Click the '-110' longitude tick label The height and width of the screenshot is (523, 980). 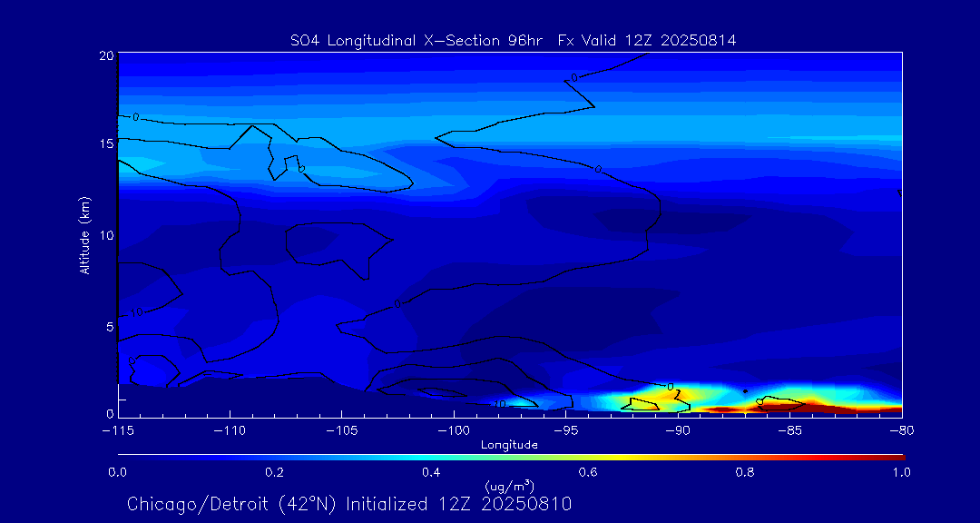click(x=230, y=431)
